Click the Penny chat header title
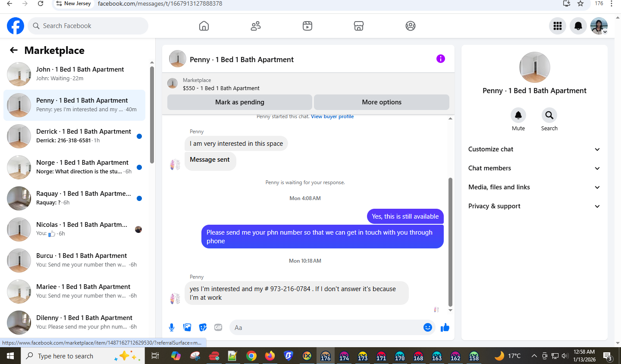The height and width of the screenshot is (364, 621). pos(241,60)
